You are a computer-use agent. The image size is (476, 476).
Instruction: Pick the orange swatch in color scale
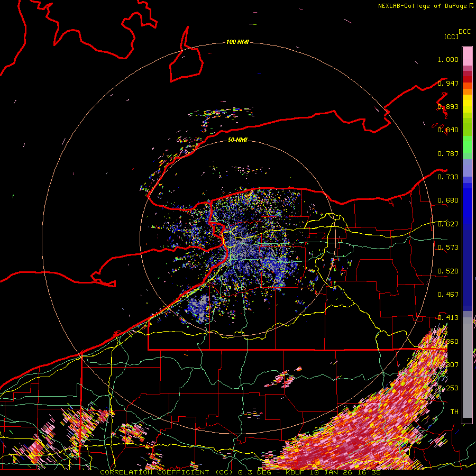click(x=467, y=91)
